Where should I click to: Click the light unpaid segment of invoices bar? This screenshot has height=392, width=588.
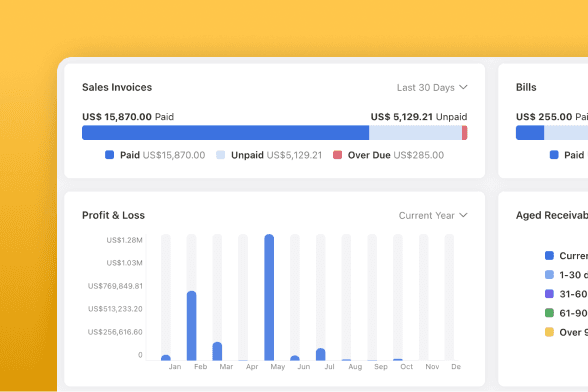click(x=416, y=133)
